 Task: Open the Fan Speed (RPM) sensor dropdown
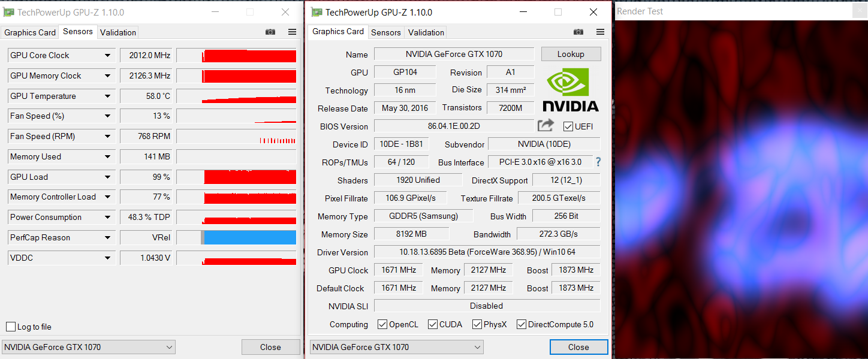pos(108,136)
